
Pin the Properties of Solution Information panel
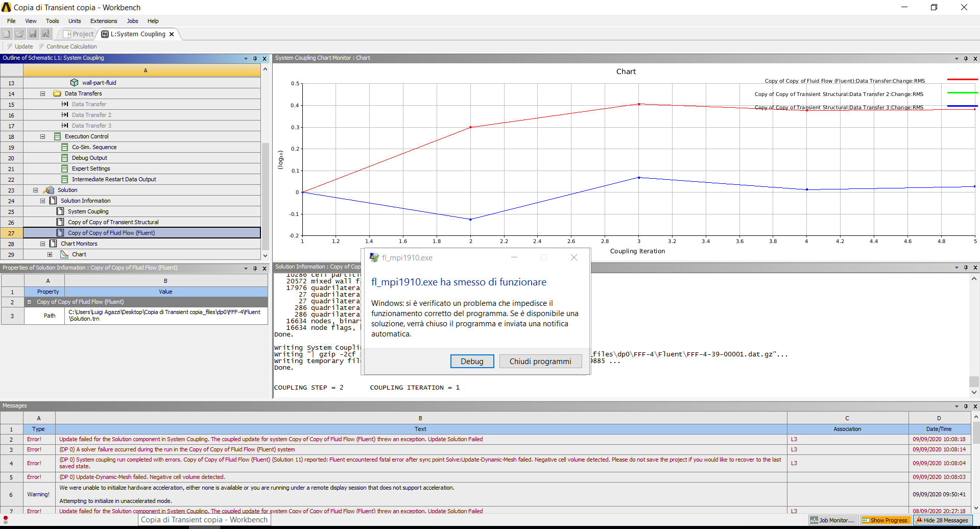[255, 268]
